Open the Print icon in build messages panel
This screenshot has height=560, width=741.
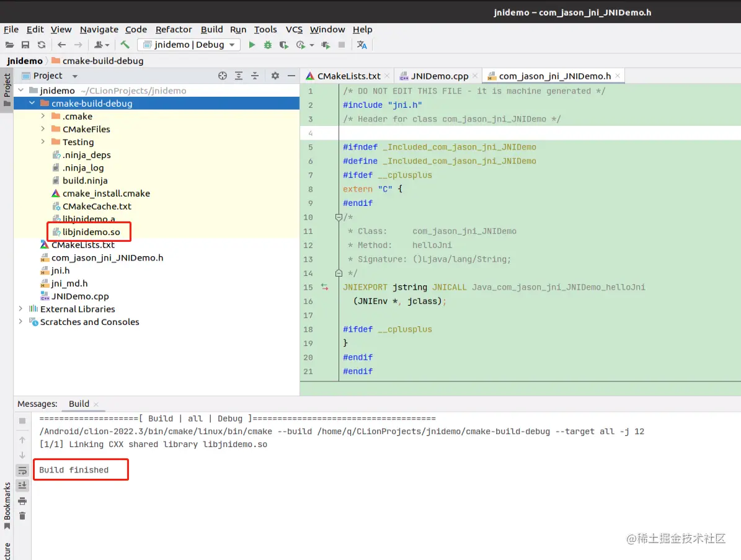click(x=22, y=502)
